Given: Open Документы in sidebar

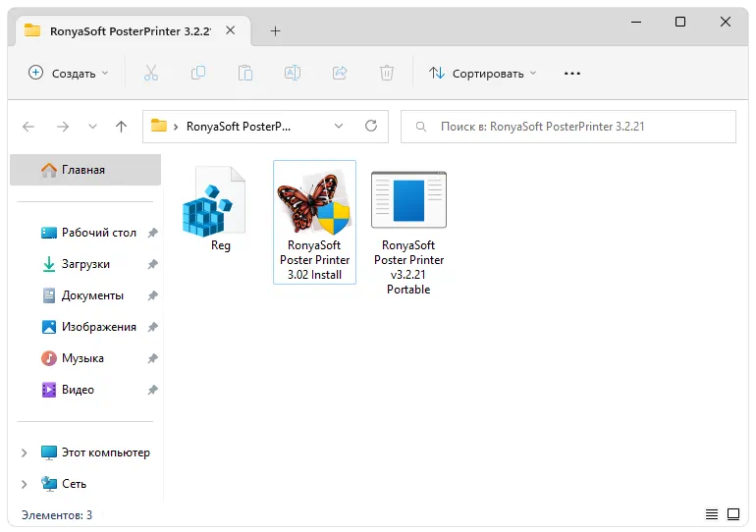Looking at the screenshot, I should point(92,295).
